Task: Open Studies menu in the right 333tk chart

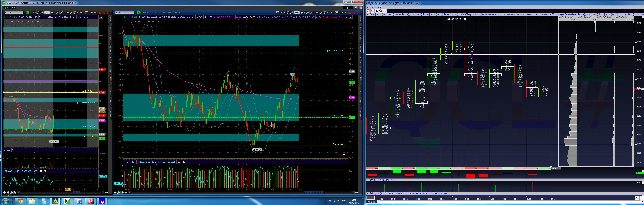Action: [329, 13]
